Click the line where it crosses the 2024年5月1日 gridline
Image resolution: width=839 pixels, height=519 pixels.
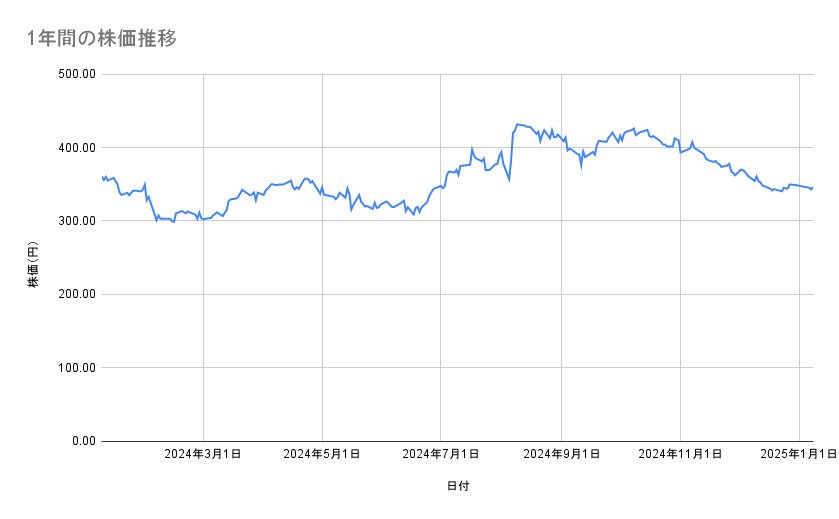[x=322, y=193]
